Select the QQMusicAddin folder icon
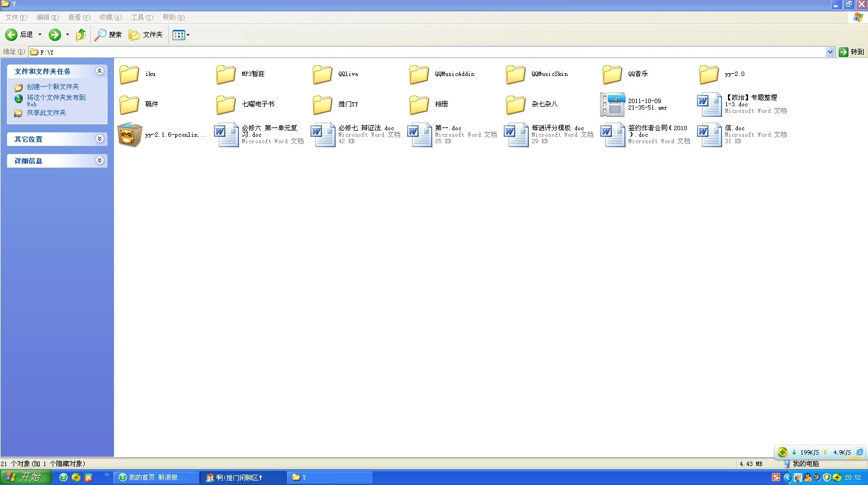The image size is (868, 485). coord(419,74)
